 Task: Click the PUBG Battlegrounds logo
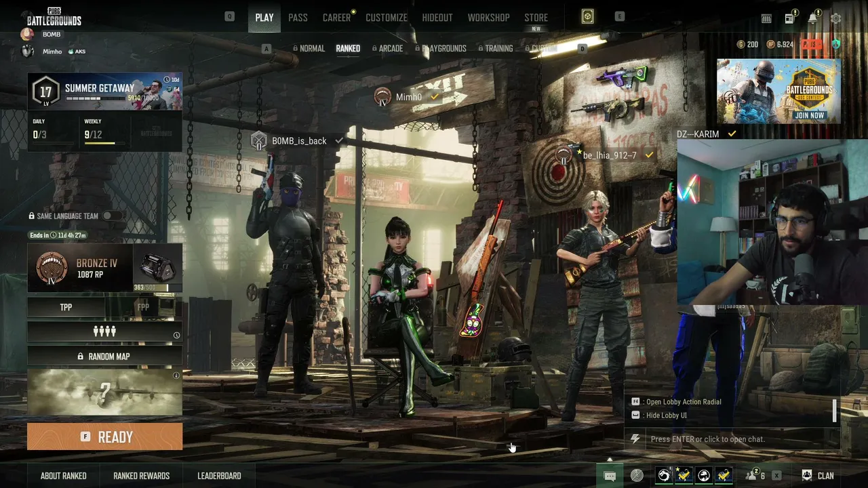pos(54,17)
